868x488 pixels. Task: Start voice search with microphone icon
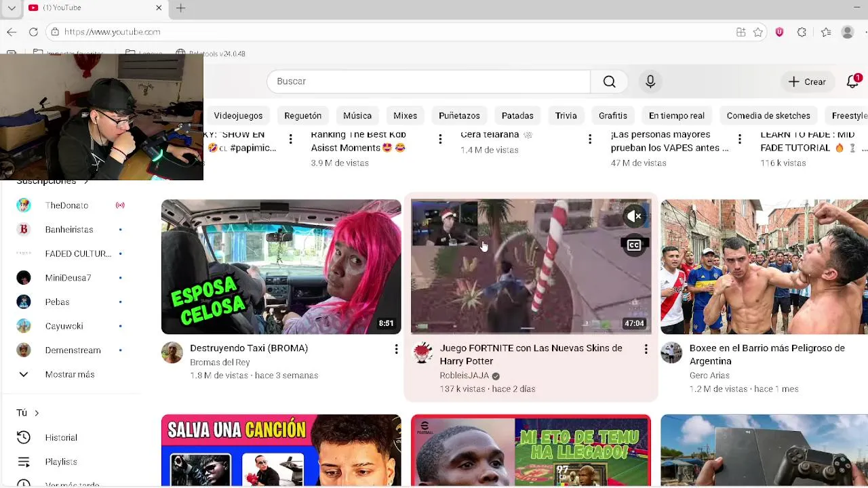tap(650, 81)
